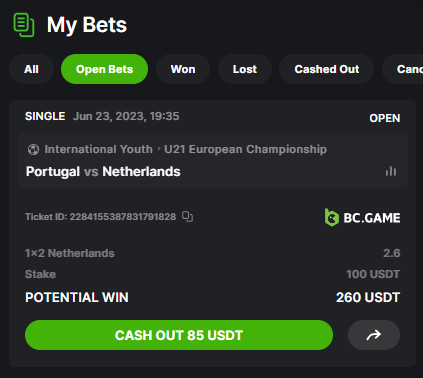This screenshot has width=423, height=378.
Task: Click CASH OUT 85 USDT button
Action: click(179, 335)
